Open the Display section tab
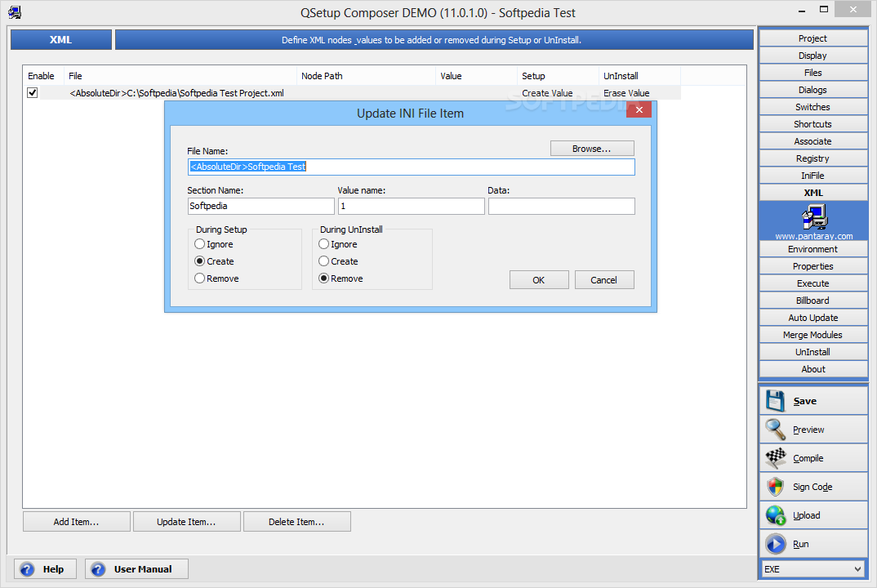 click(813, 56)
